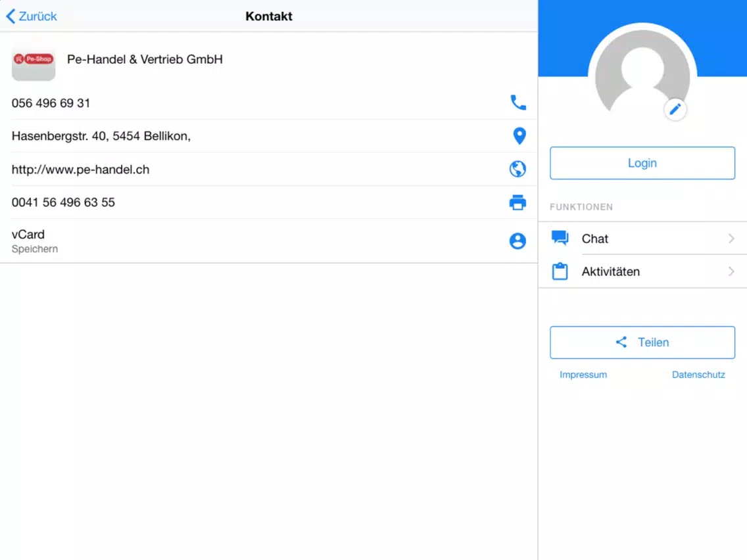Open http://www.pe-handel.ch website entry
Viewport: 747px width, 560px height.
80,170
